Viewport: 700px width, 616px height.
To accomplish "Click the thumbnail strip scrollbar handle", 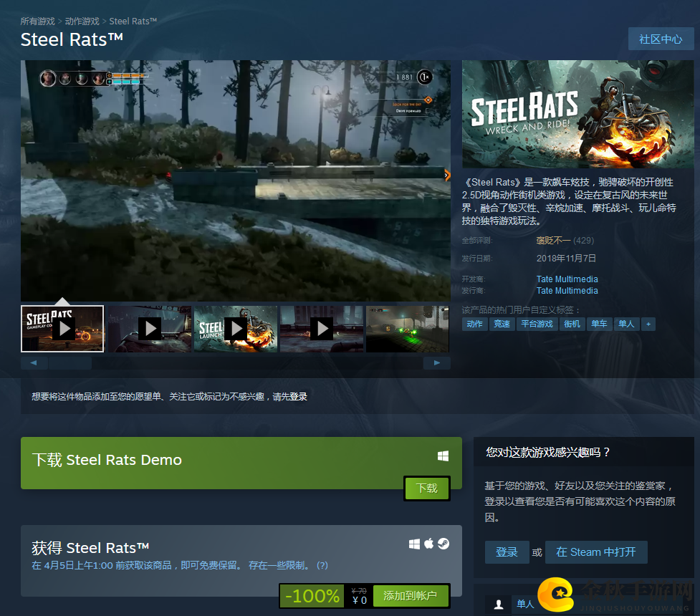I will pos(70,363).
